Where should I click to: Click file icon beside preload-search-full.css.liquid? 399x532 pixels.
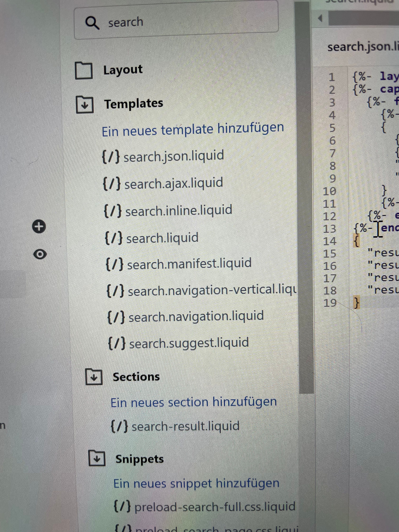[x=122, y=507]
